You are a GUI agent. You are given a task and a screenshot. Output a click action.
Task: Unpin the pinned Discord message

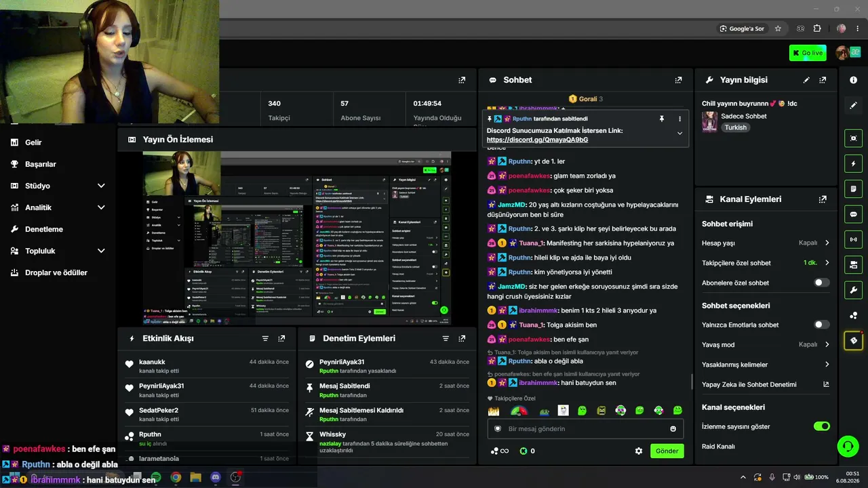tap(662, 119)
